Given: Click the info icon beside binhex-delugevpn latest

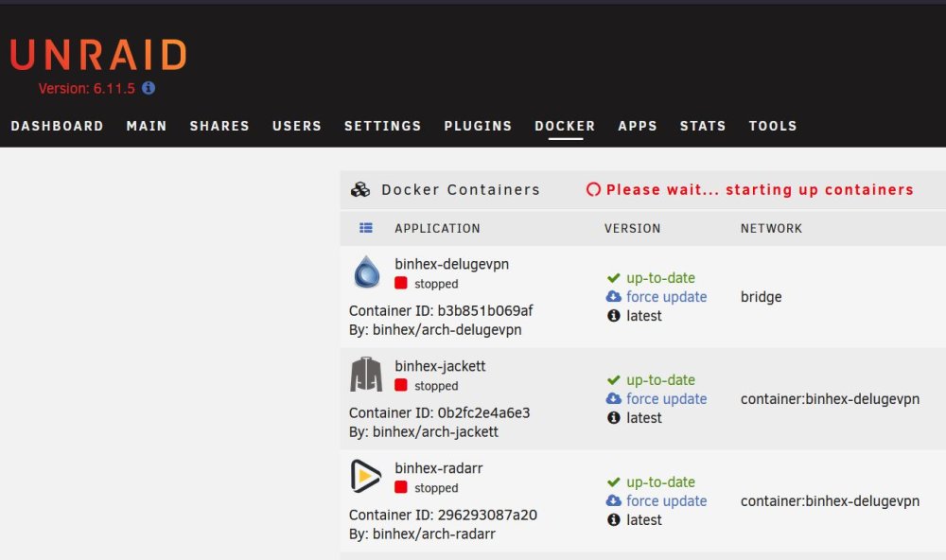Looking at the screenshot, I should click(614, 316).
